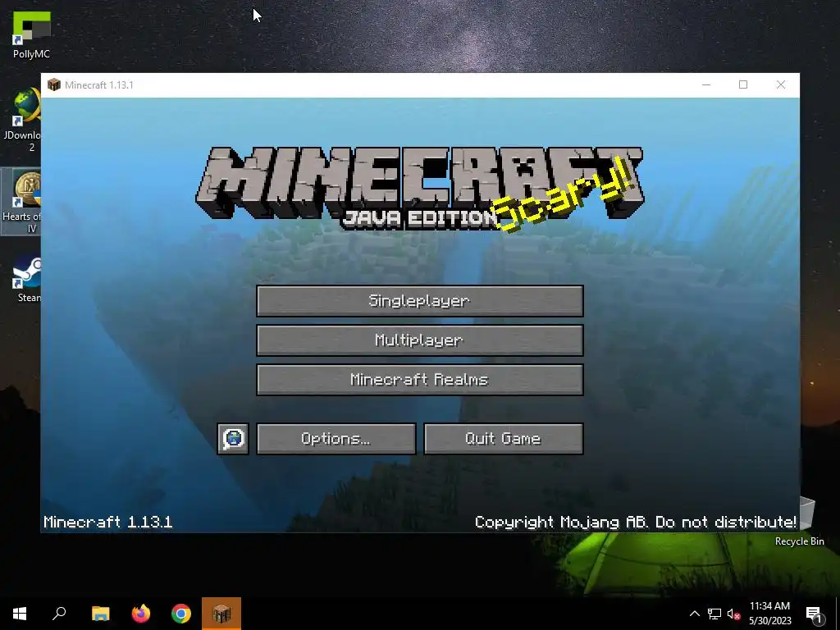Open the Multiplayer server list
Screen dimensions: 840x630
[x=419, y=340]
